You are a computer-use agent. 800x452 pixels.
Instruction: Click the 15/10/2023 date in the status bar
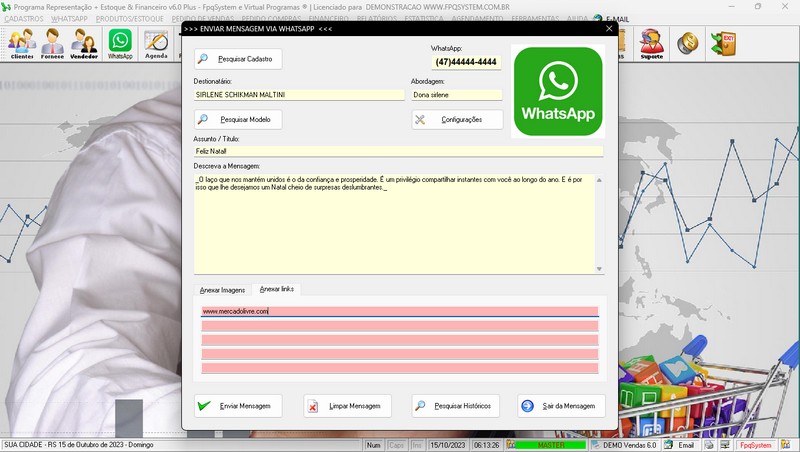pyautogui.click(x=447, y=445)
